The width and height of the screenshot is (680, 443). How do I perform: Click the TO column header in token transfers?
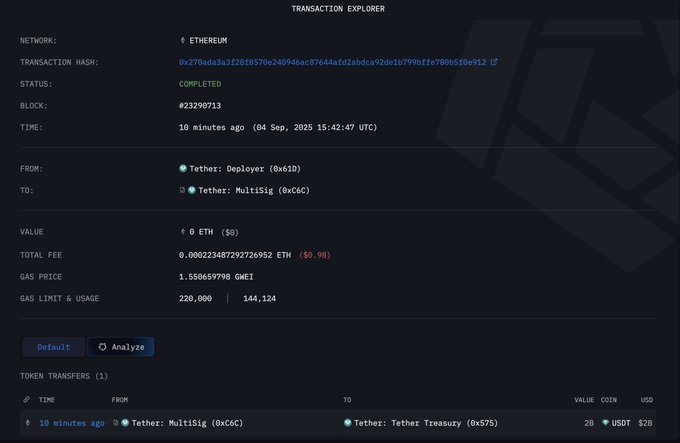pyautogui.click(x=347, y=400)
